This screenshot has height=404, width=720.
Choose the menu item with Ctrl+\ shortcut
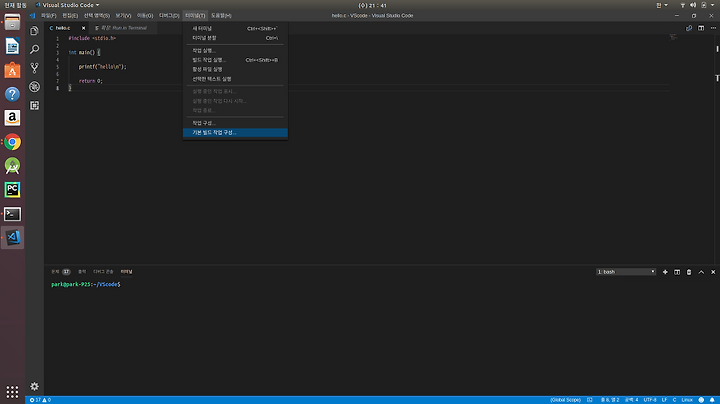235,38
